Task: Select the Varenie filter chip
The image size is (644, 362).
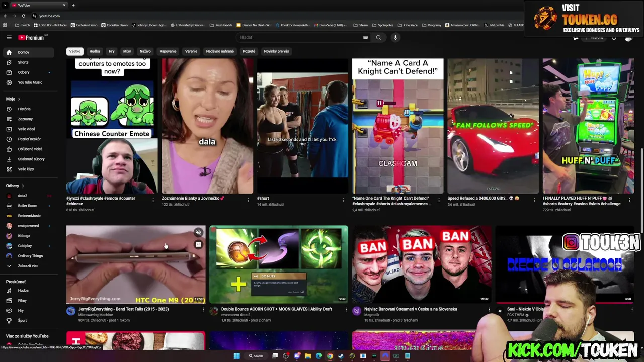Action: click(191, 51)
